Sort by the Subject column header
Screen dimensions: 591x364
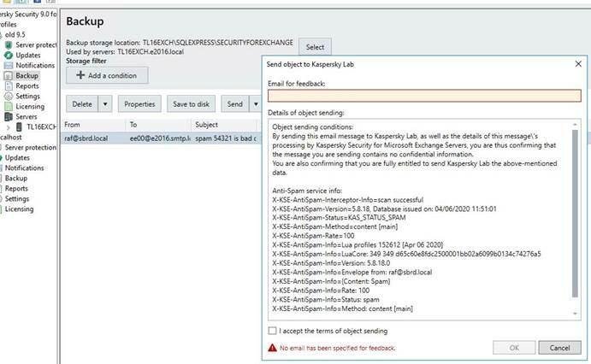click(226, 125)
